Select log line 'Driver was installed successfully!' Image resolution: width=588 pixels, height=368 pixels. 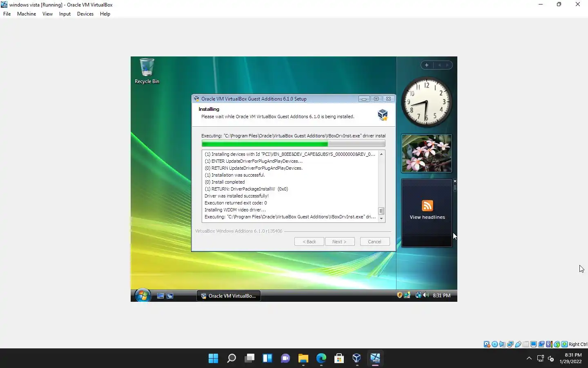237,196
